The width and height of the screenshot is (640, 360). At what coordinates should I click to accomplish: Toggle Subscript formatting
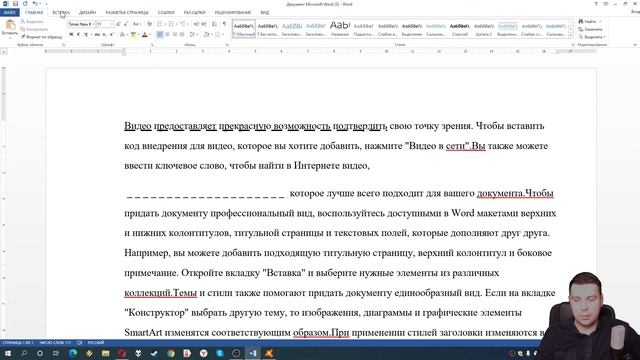click(104, 35)
